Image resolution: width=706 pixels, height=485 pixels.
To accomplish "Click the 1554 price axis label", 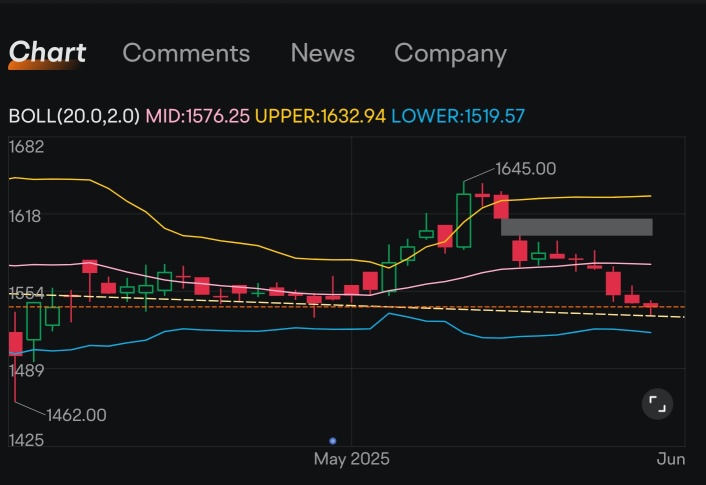I will pyautogui.click(x=27, y=294).
